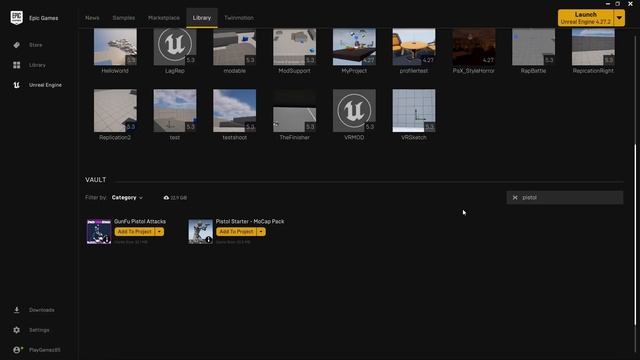
Task: Open the Settings gear icon
Action: 17,330
